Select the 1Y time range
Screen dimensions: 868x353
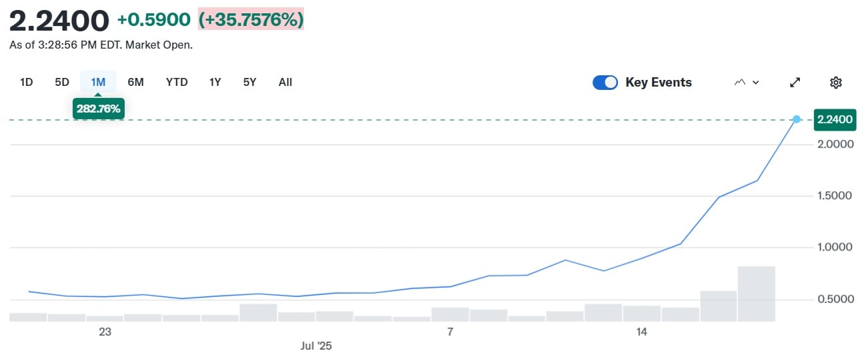click(x=215, y=83)
